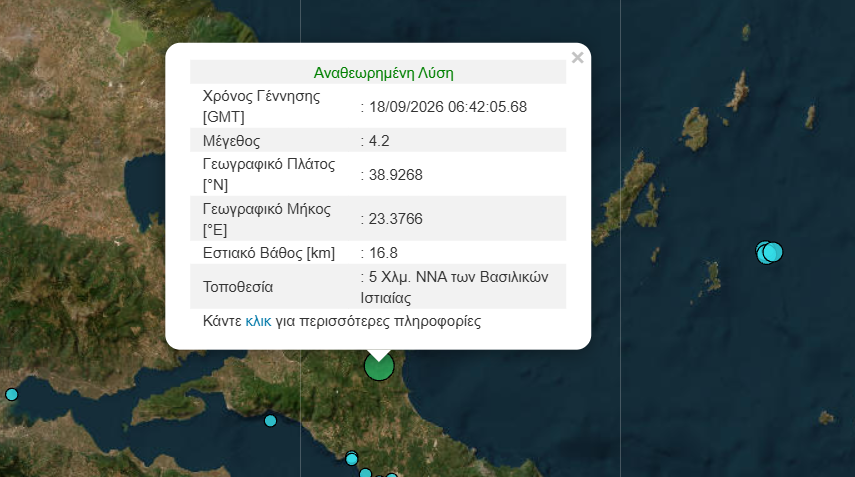Select the rear cyan marker behind the eastern sea cluster
The height and width of the screenshot is (477, 855).
coord(760,252)
